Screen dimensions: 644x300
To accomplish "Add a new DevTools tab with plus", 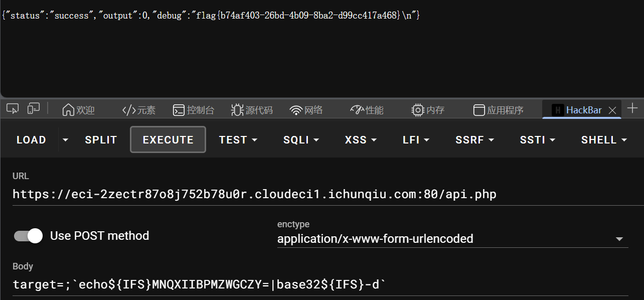I will (632, 108).
